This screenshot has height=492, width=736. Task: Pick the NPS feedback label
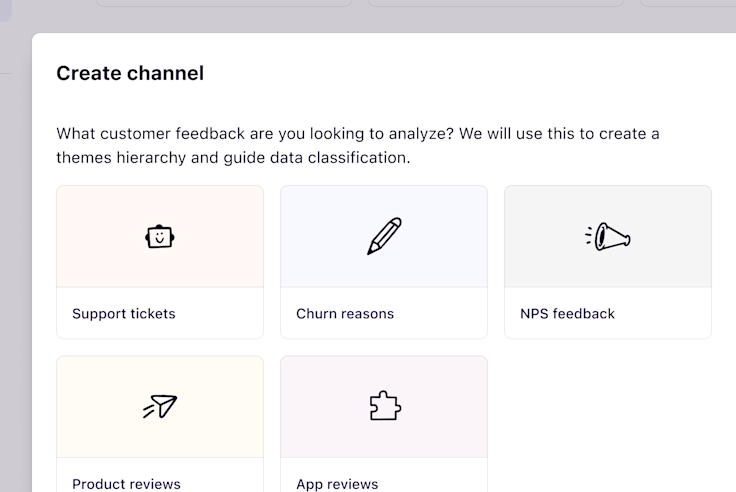click(567, 314)
